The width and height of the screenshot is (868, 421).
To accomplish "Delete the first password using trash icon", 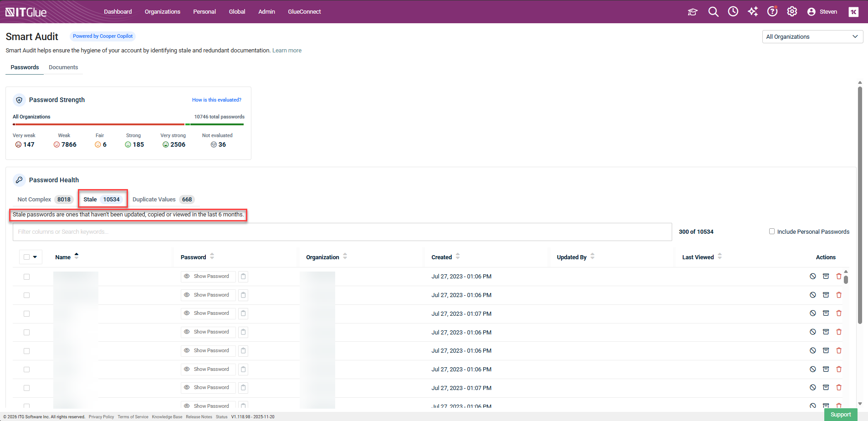I will (x=838, y=277).
